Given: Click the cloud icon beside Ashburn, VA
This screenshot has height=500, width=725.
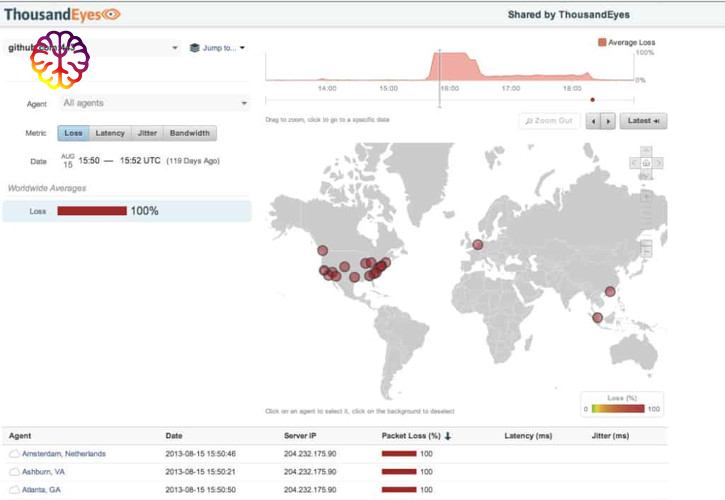Looking at the screenshot, I should coord(14,472).
